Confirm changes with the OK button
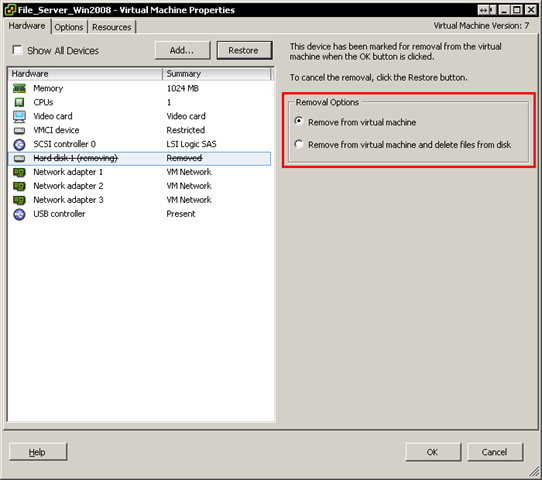The image size is (542, 480). pos(433,452)
